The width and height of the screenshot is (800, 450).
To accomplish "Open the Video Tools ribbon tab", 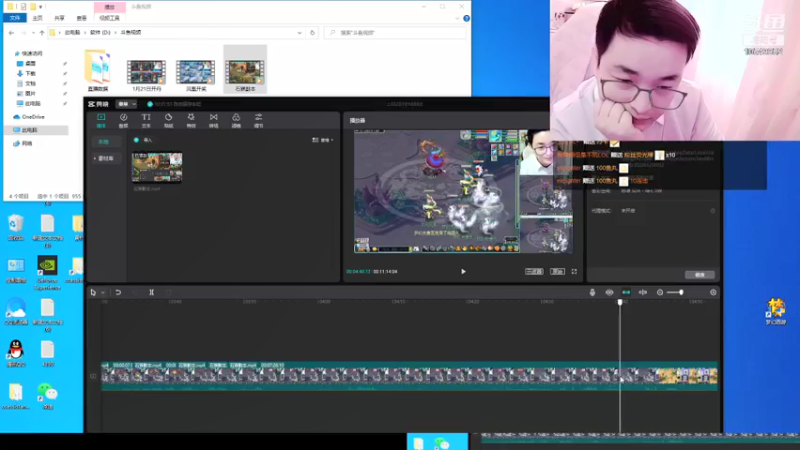I will (x=109, y=18).
